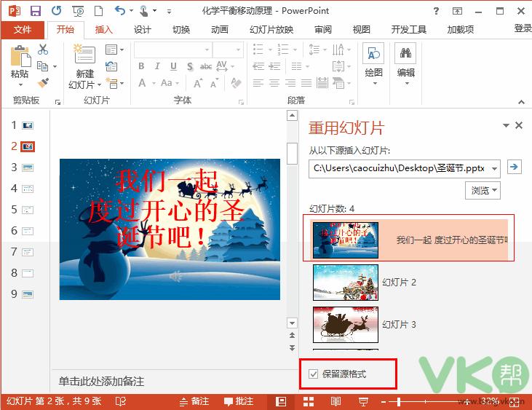The height and width of the screenshot is (410, 532).
Task: Click the Undo arrow icon
Action: point(120,11)
